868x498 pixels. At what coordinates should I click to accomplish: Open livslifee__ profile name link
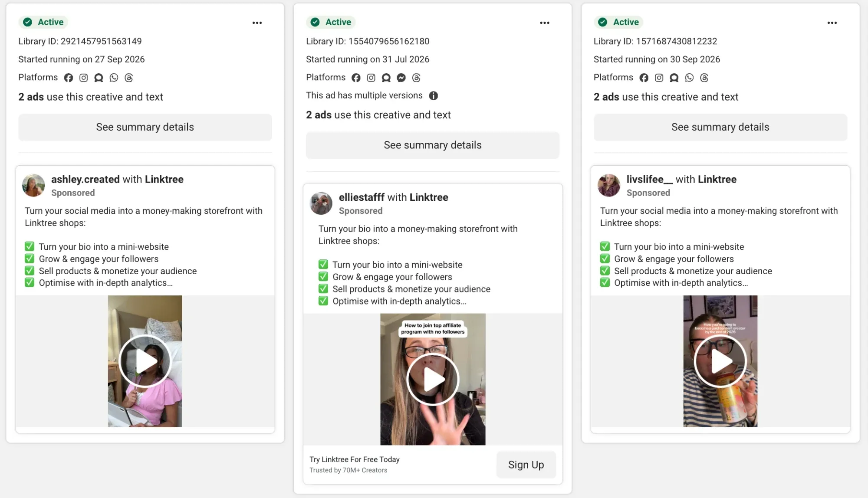pos(650,179)
